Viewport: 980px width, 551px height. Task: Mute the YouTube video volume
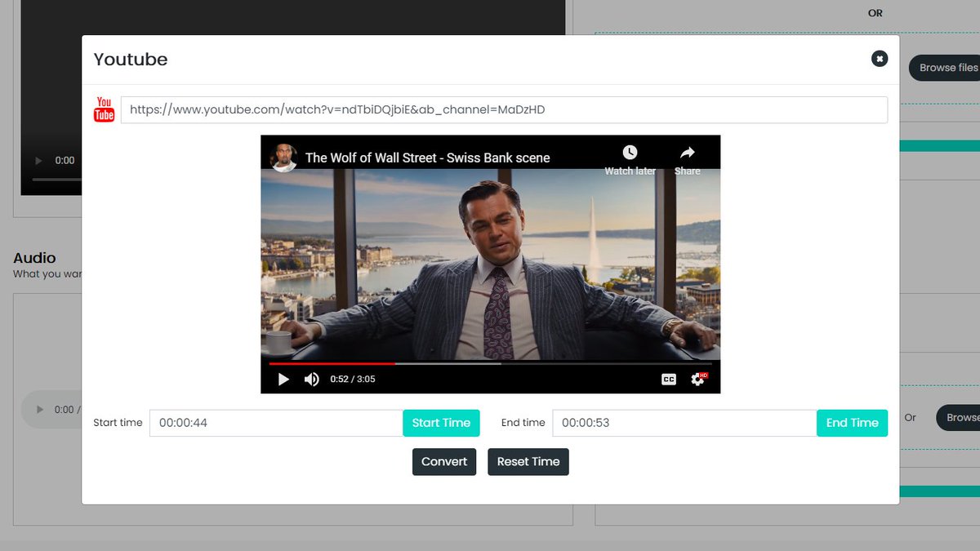[x=311, y=379]
